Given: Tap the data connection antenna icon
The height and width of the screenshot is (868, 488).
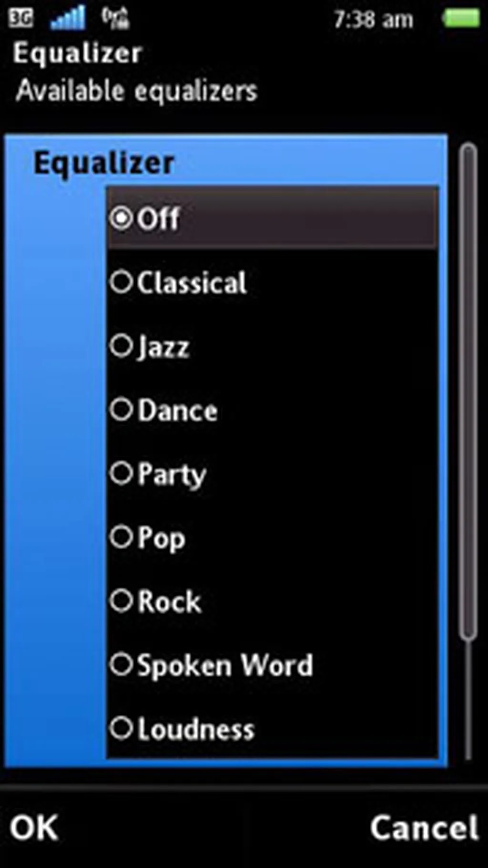Looking at the screenshot, I should coord(115,19).
